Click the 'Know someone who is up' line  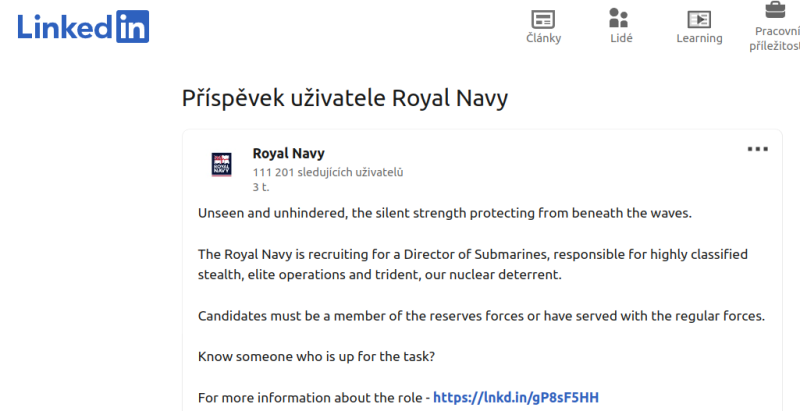(x=316, y=356)
